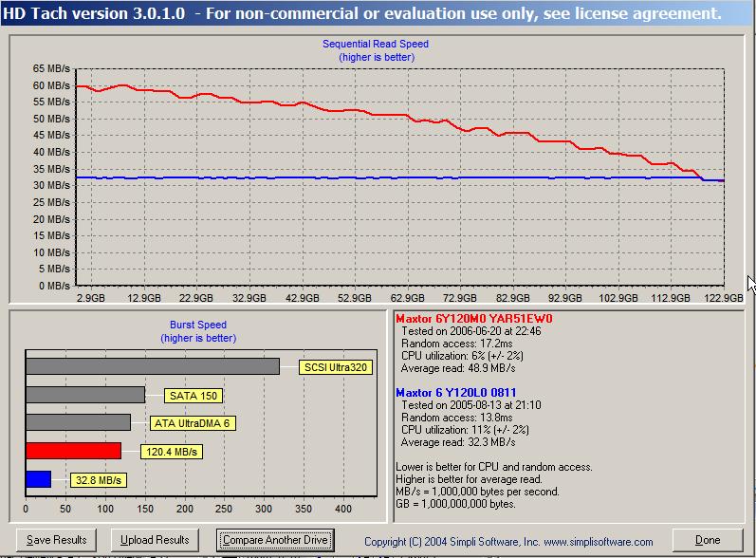Click the red burst speed bar
The image size is (756, 558).
click(73, 451)
